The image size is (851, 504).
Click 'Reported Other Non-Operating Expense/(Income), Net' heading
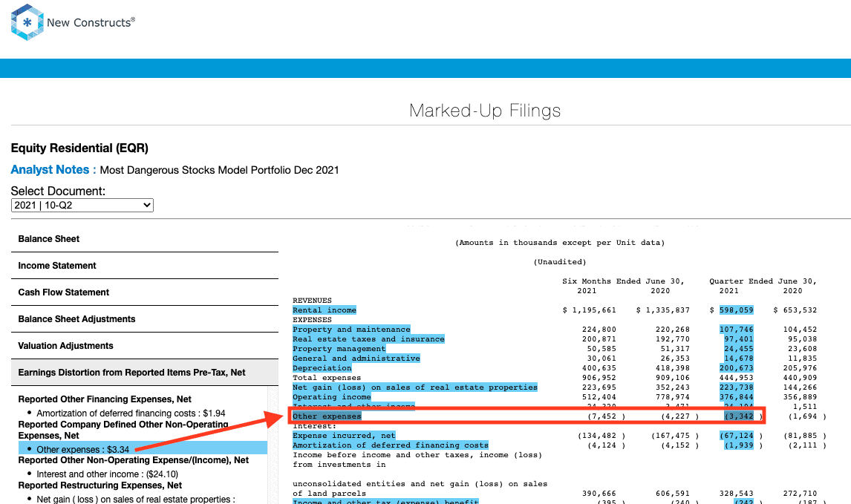click(x=134, y=460)
